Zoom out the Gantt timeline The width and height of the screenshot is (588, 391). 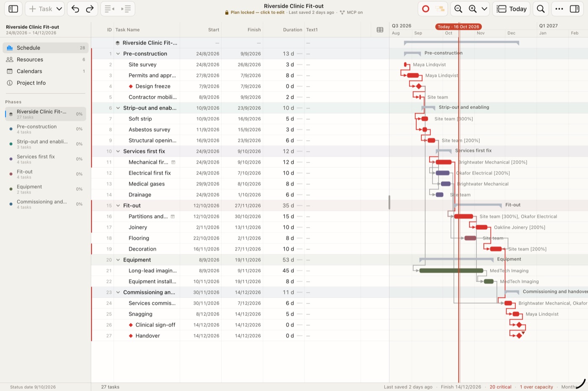[x=458, y=9]
